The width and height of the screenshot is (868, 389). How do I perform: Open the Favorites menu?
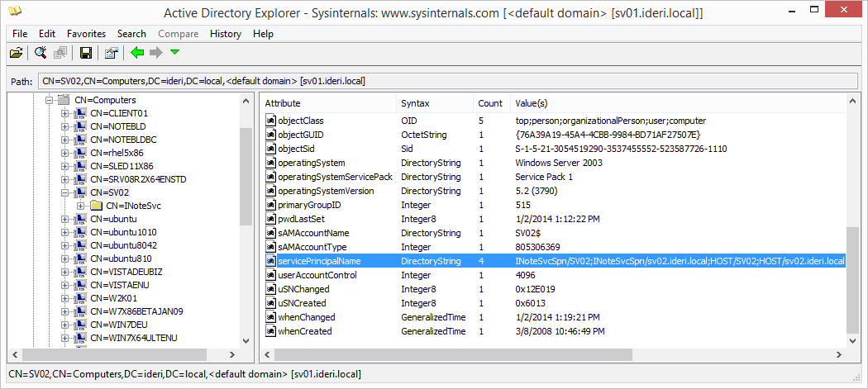pyautogui.click(x=86, y=34)
